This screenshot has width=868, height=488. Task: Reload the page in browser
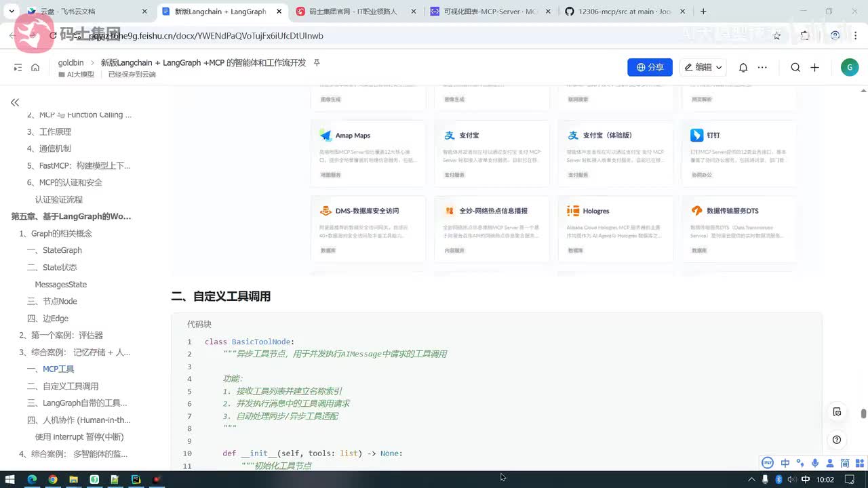pos(53,35)
